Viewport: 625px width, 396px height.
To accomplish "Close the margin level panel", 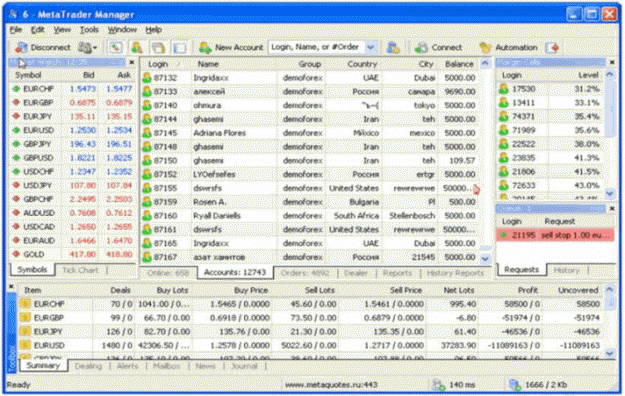I will 612,62.
